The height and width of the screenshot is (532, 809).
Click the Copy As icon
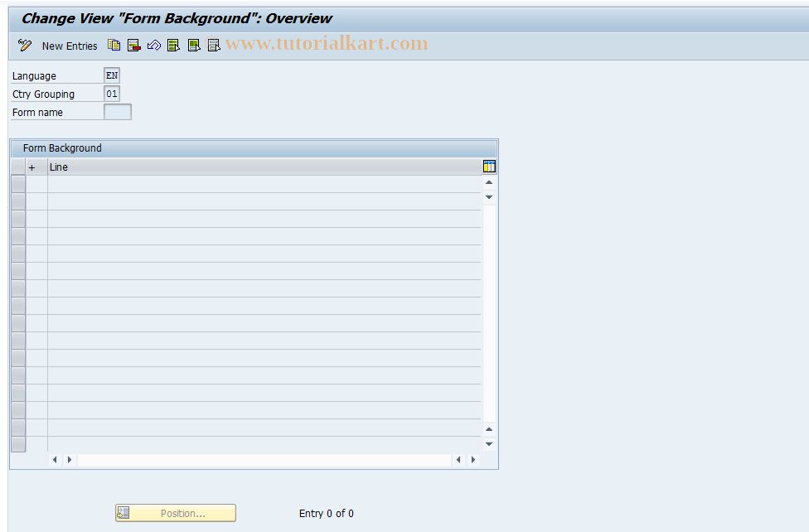pos(114,46)
